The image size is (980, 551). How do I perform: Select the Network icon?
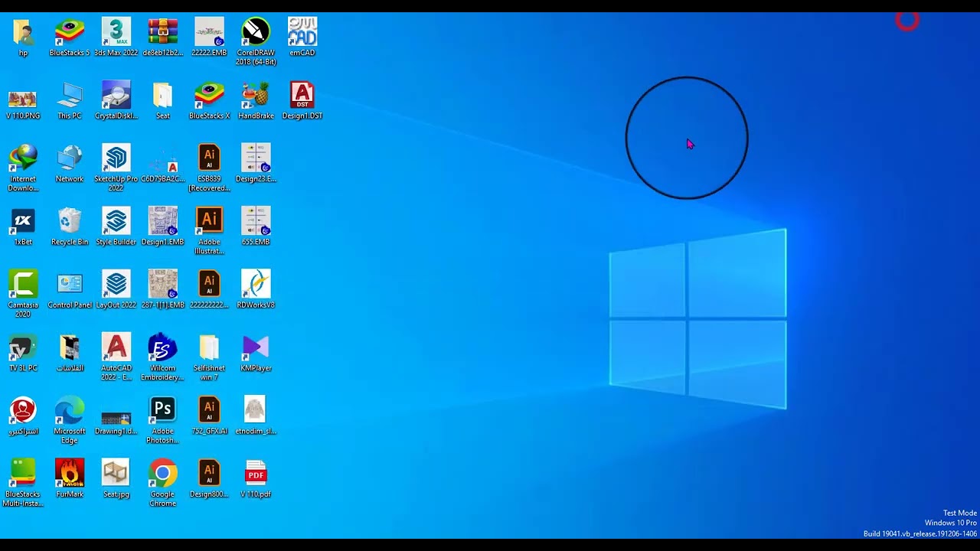[x=70, y=158]
